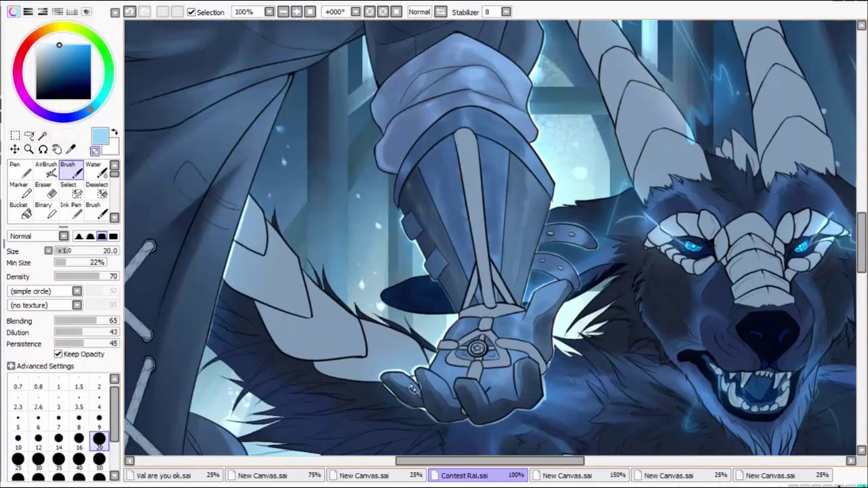Open the brush blending mode Normal dropdown
Viewport: 868px width, 488px height.
pyautogui.click(x=63, y=236)
